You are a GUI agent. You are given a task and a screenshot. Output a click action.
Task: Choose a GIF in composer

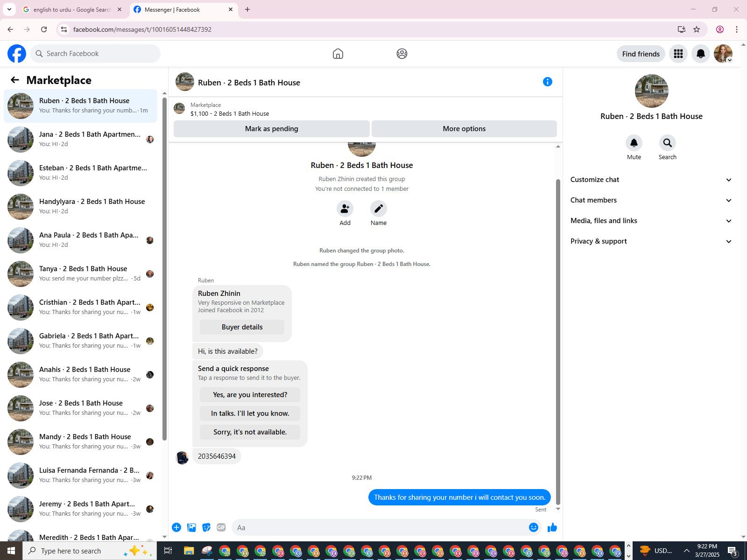[221, 527]
